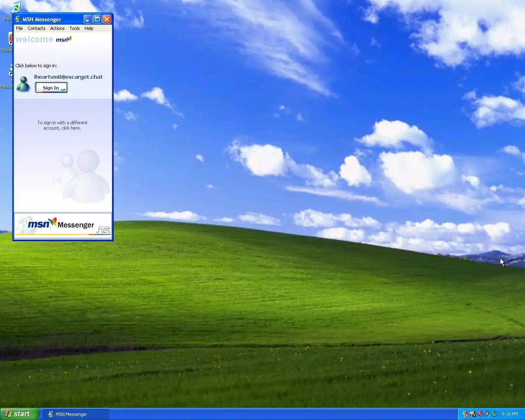
Task: Maximize the MSN Messenger window
Action: 97,19
